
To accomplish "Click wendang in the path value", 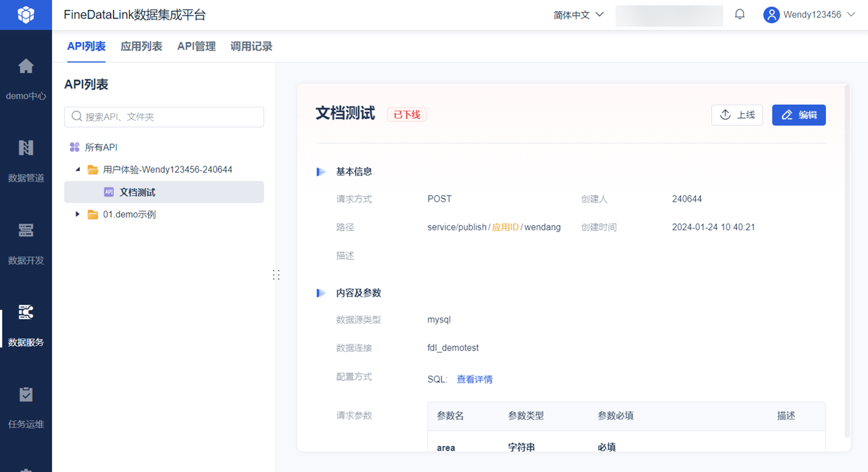I will pyautogui.click(x=543, y=227).
